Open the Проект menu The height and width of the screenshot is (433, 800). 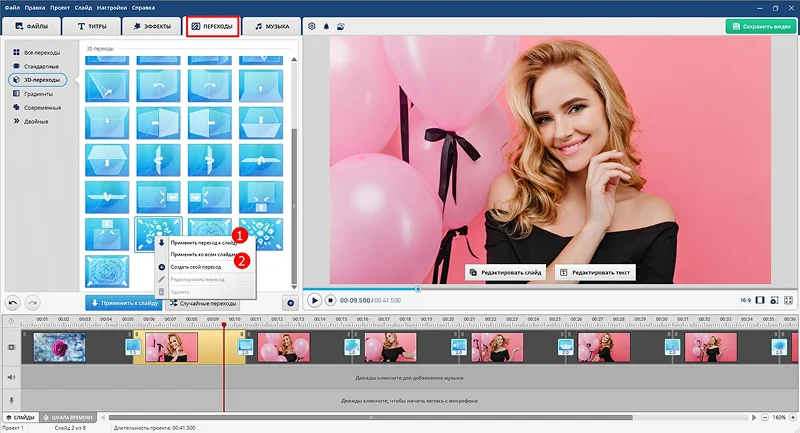pyautogui.click(x=60, y=8)
